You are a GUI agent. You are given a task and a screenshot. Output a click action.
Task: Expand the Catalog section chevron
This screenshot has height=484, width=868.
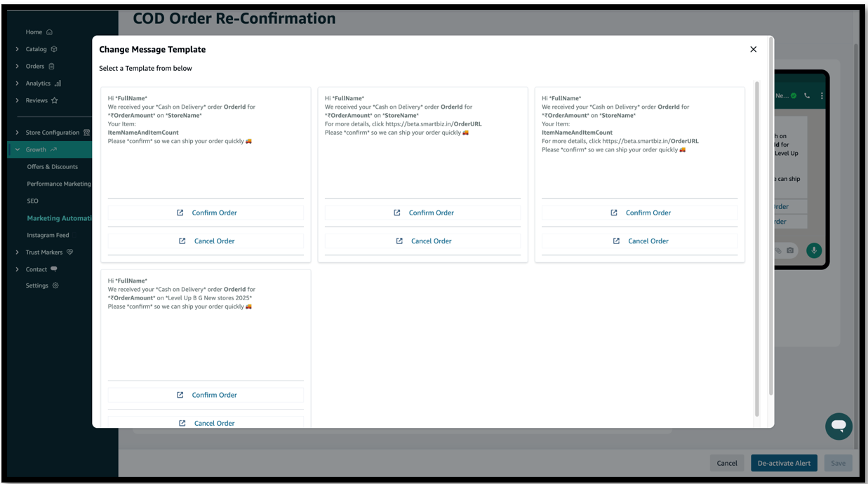[x=18, y=49]
